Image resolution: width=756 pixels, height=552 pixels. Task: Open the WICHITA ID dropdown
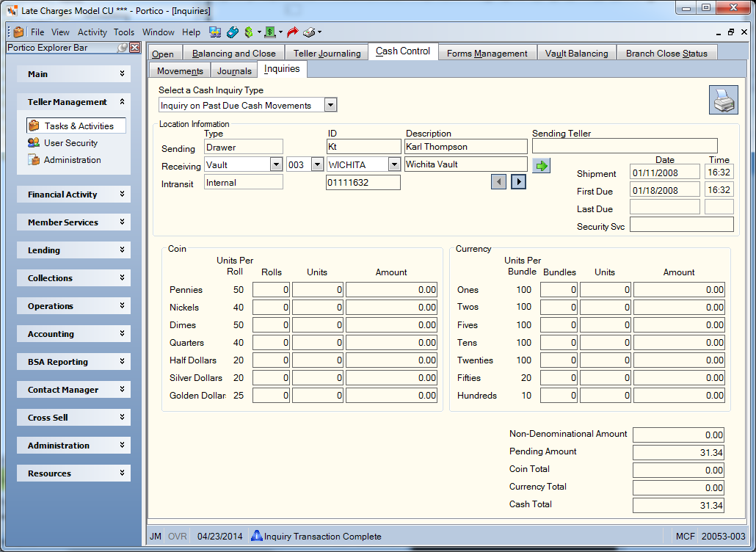click(x=394, y=165)
